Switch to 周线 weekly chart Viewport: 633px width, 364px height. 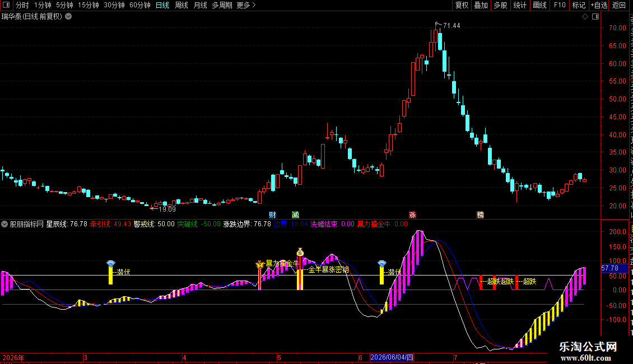point(181,5)
